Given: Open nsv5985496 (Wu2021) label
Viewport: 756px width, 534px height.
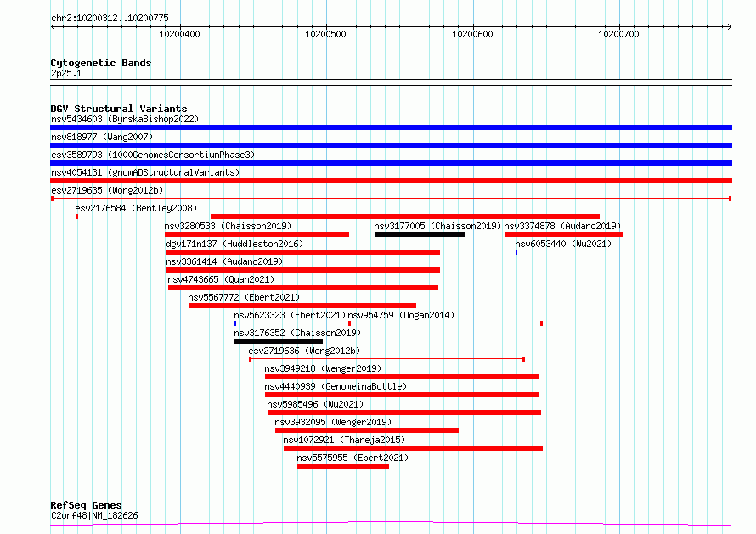Looking at the screenshot, I should tap(315, 404).
